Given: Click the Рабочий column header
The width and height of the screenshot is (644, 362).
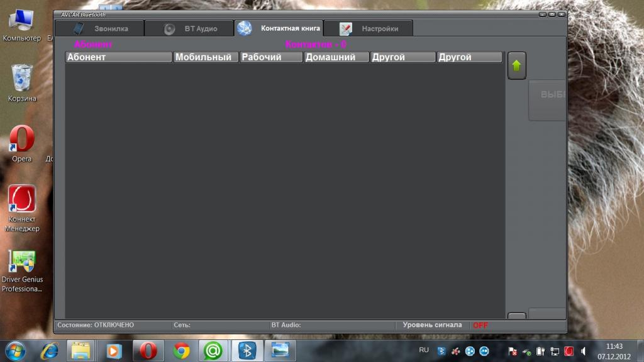Looking at the screenshot, I should (x=271, y=57).
